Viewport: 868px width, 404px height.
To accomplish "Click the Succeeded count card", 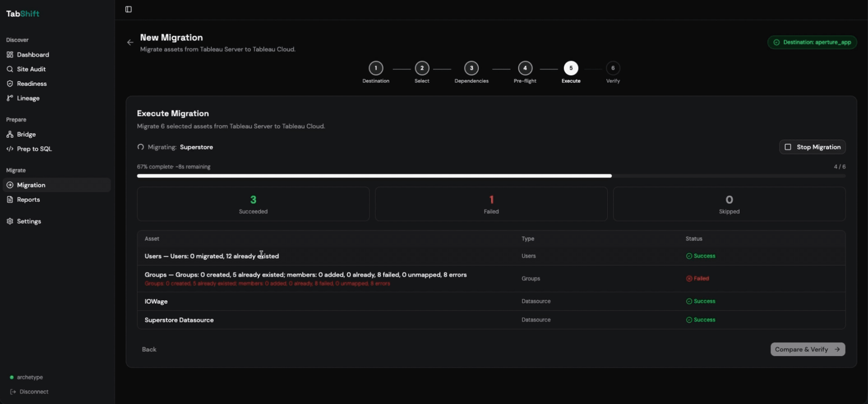I will (x=253, y=204).
